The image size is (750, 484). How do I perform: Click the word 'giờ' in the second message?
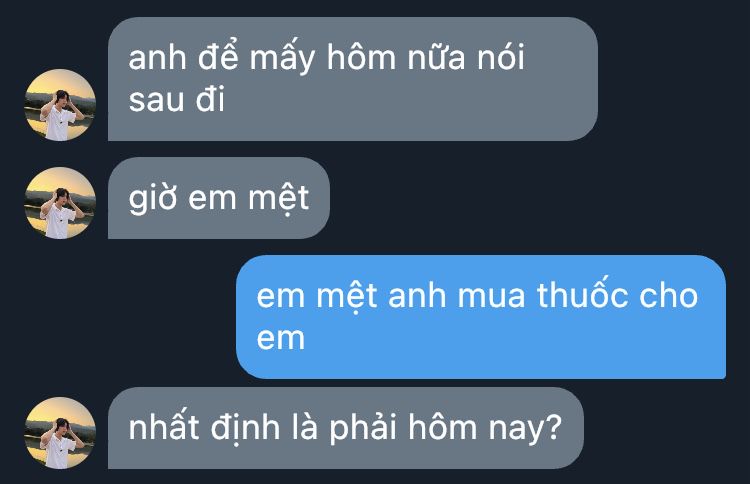click(x=153, y=199)
